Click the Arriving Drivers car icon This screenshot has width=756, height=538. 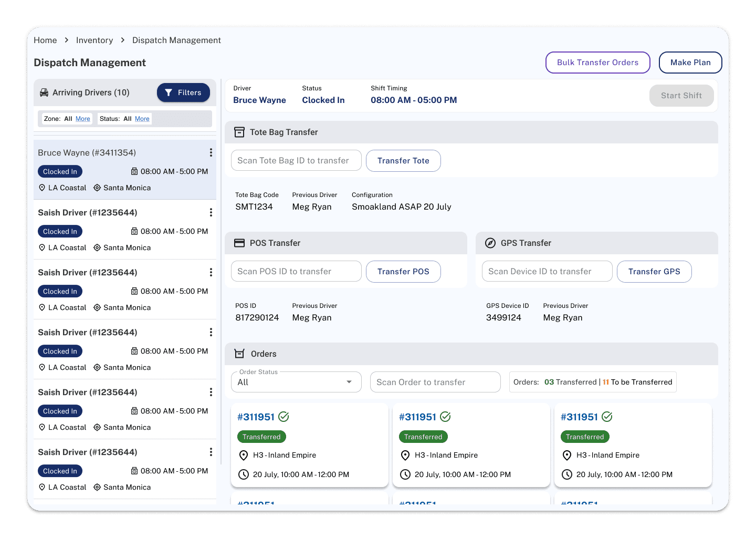pyautogui.click(x=44, y=92)
